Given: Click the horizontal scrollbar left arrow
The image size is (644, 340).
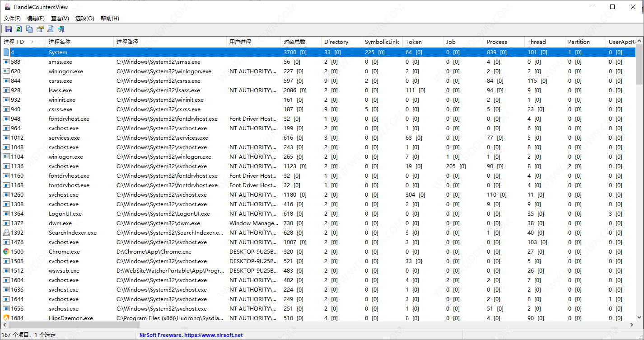Looking at the screenshot, I should click(4, 325).
